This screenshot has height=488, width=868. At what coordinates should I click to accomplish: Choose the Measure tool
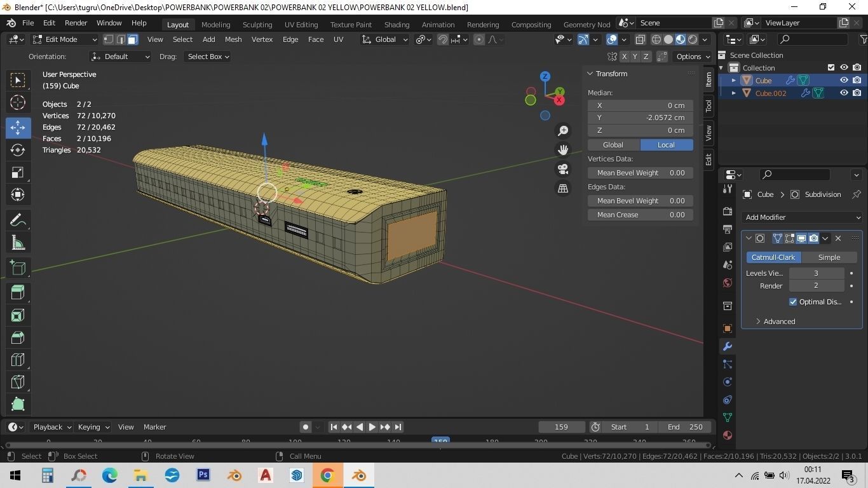pyautogui.click(x=18, y=243)
